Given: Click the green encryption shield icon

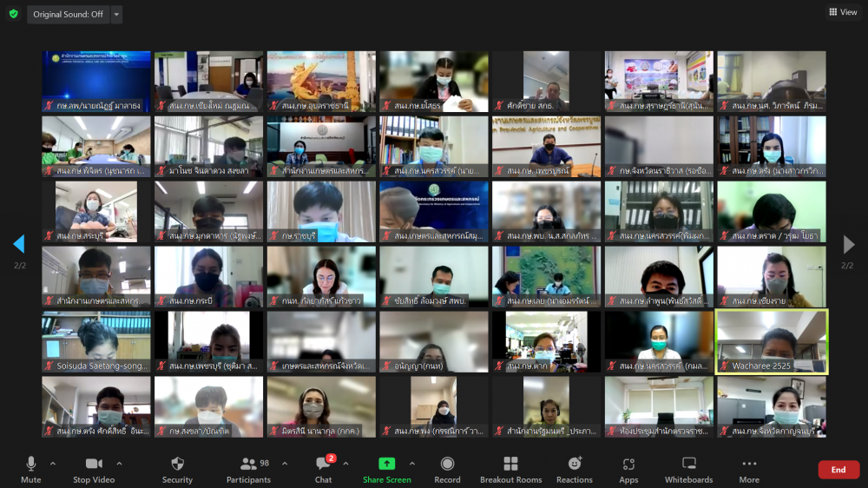Looking at the screenshot, I should (13, 14).
